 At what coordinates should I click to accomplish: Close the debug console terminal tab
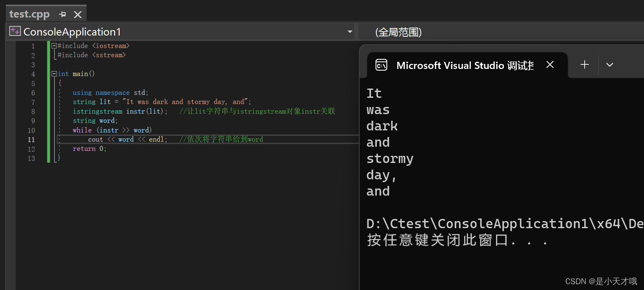tap(549, 65)
